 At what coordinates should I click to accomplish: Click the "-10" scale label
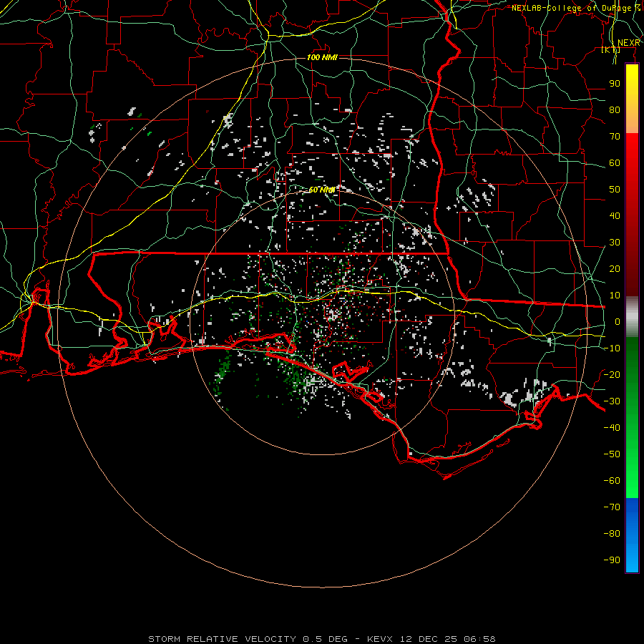(x=612, y=348)
